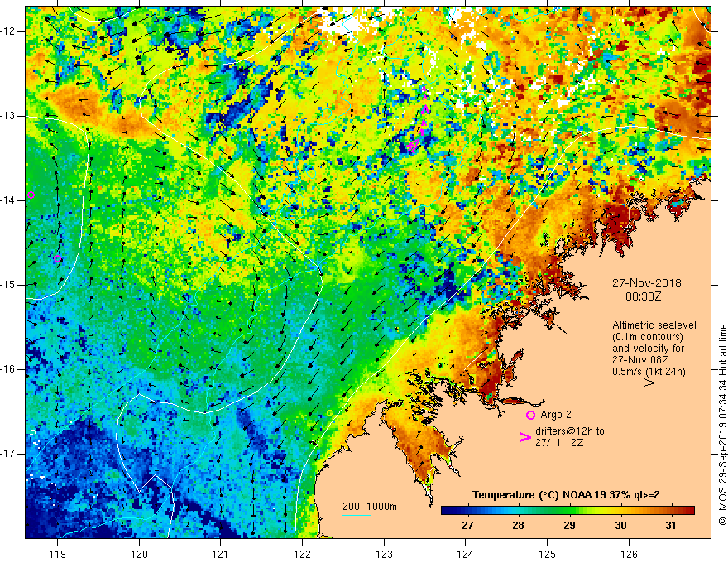Click the 28 colorbar tick label
Screen dimensions: 728x563
point(518,526)
